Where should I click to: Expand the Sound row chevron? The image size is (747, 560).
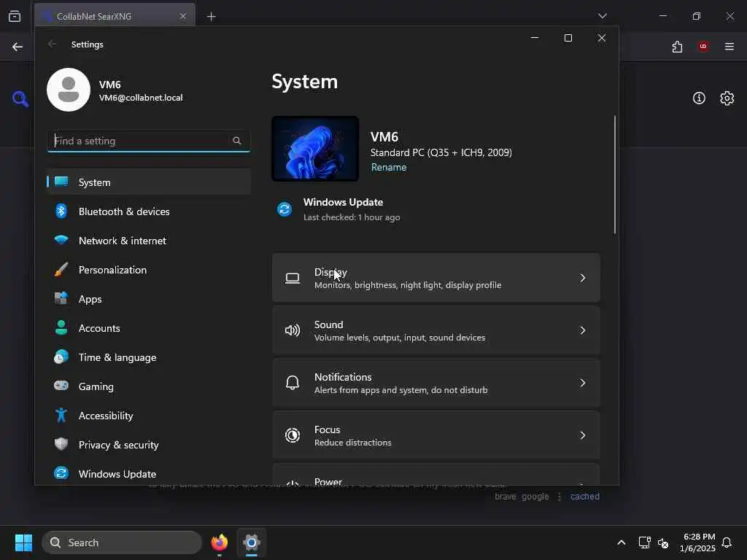click(582, 330)
